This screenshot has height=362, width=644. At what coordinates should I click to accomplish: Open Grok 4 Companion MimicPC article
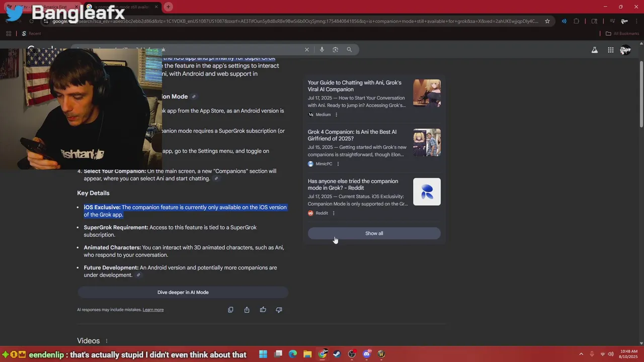point(352,135)
